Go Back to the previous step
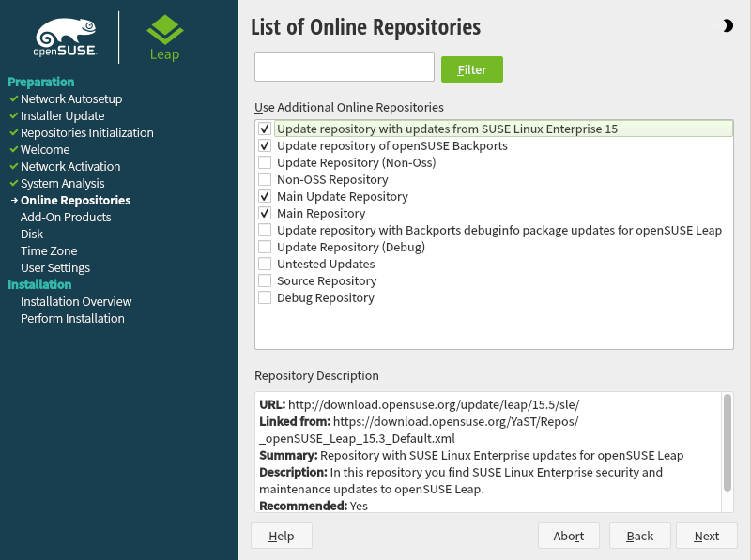The image size is (751, 560). tap(639, 536)
